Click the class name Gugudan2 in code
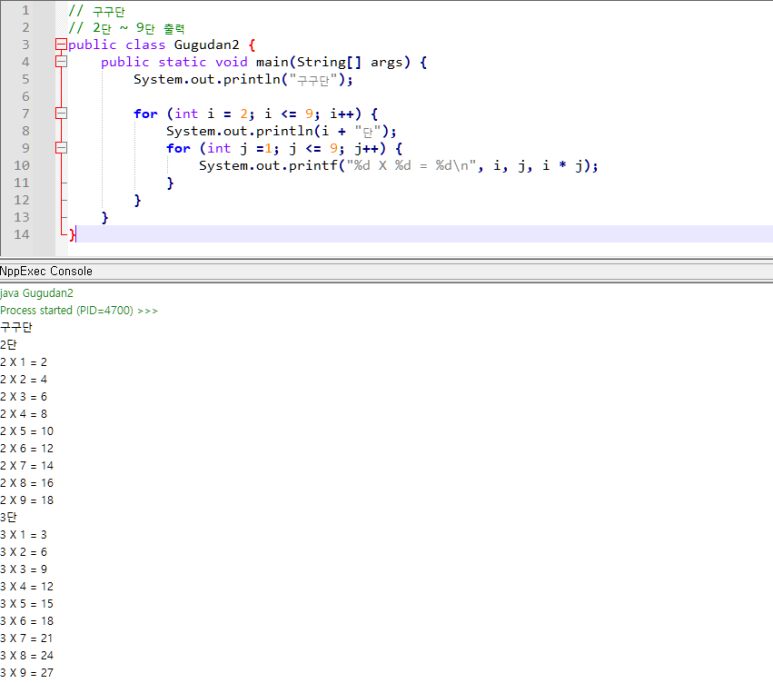This screenshot has height=683, width=773. [207, 45]
